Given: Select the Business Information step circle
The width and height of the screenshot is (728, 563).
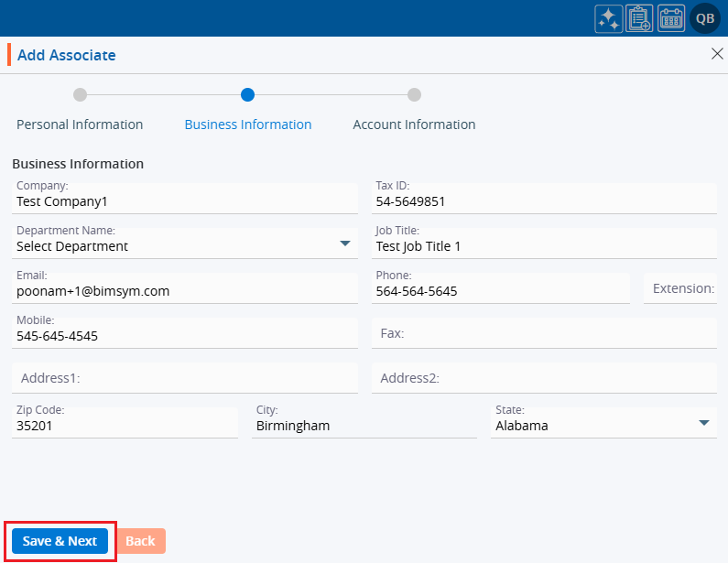Looking at the screenshot, I should click(247, 94).
